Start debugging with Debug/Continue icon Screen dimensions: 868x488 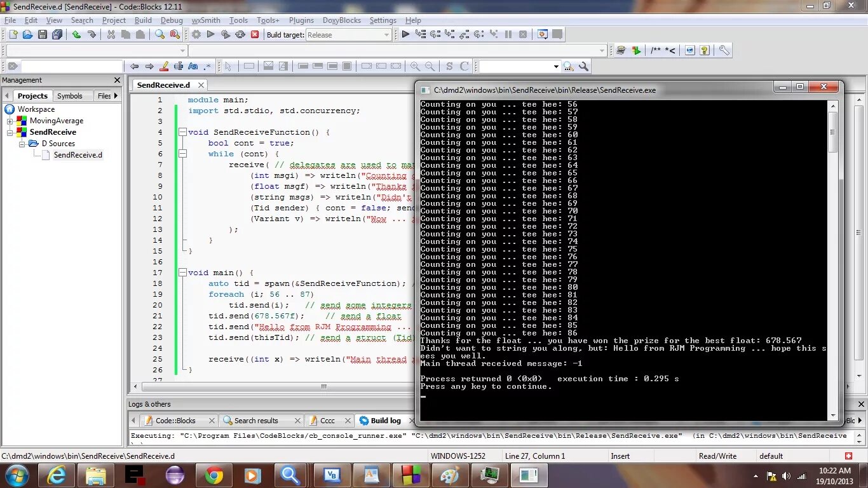pyautogui.click(x=405, y=34)
